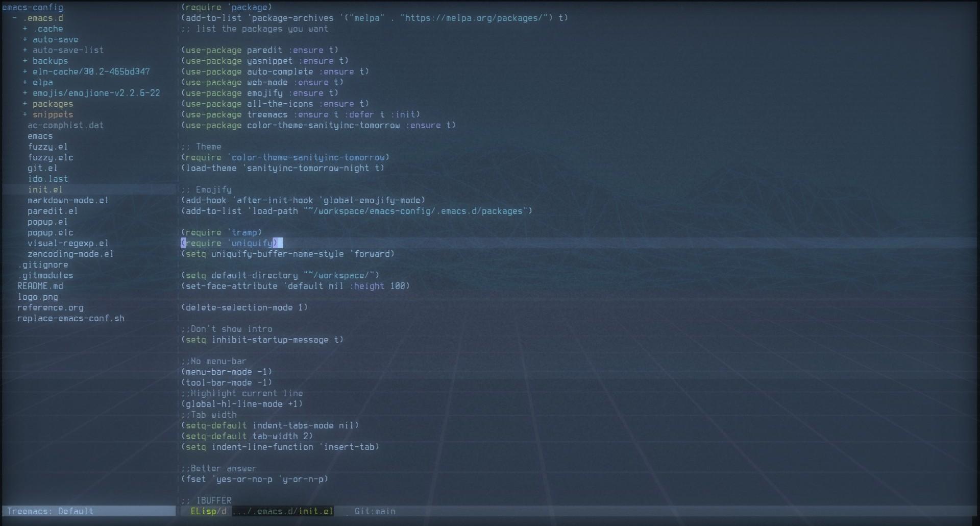980x526 pixels.
Task: Expand the .cache folder
Action: pos(25,29)
